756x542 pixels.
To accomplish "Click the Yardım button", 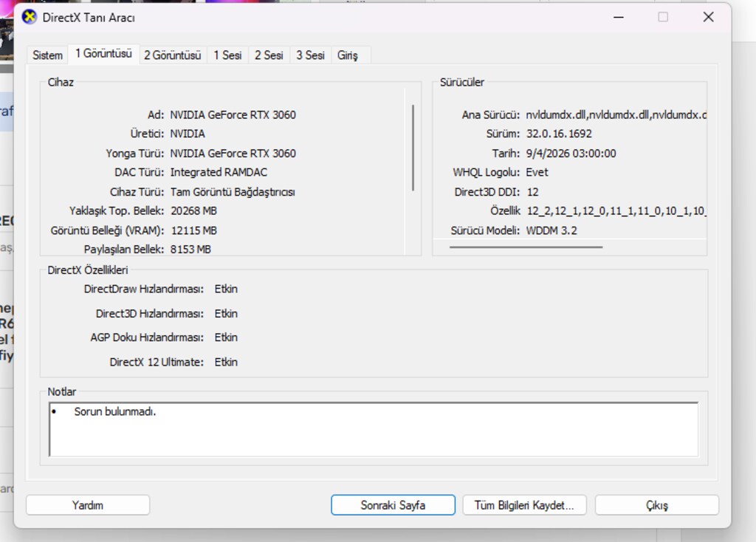I will (x=88, y=505).
